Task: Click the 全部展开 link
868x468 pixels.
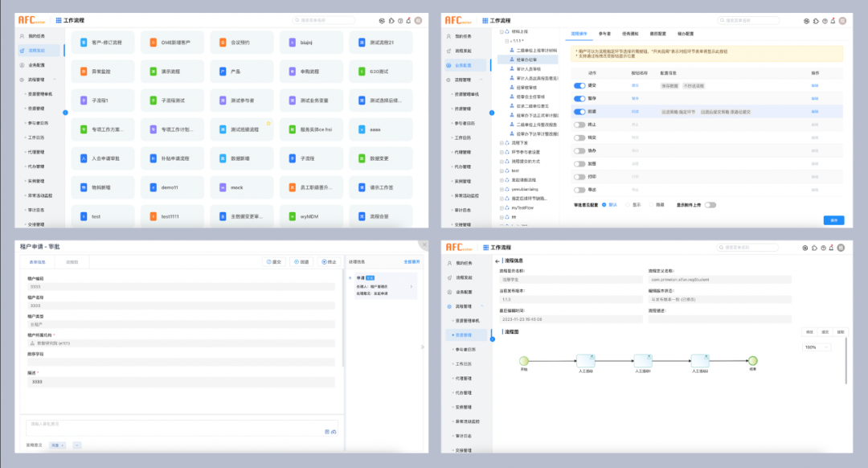Action: pos(411,262)
